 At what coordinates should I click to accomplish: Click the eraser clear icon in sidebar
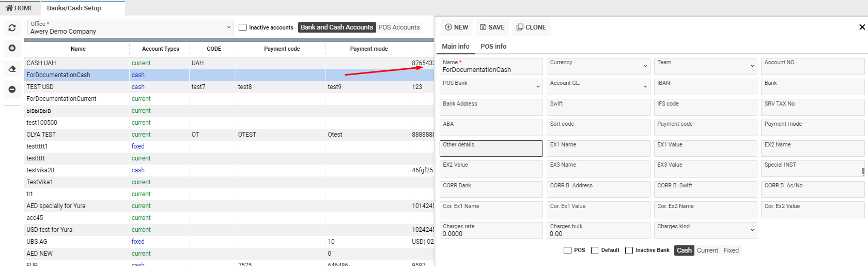12,69
